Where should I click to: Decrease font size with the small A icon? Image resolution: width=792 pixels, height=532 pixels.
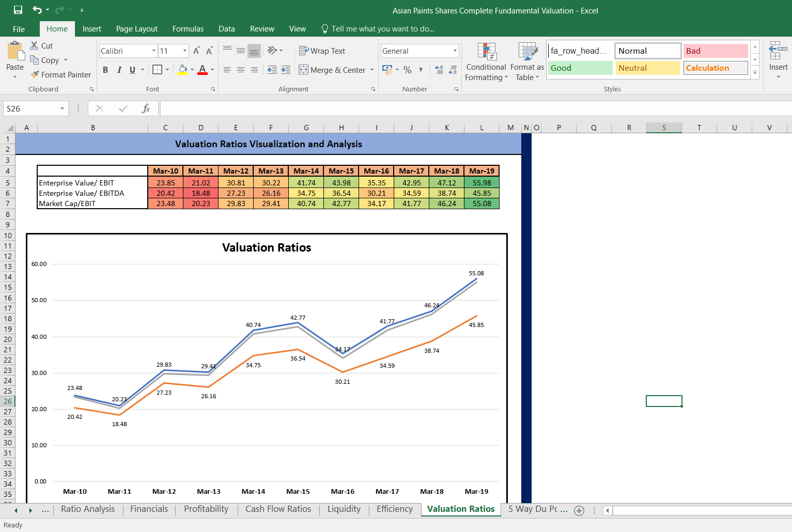(x=209, y=51)
